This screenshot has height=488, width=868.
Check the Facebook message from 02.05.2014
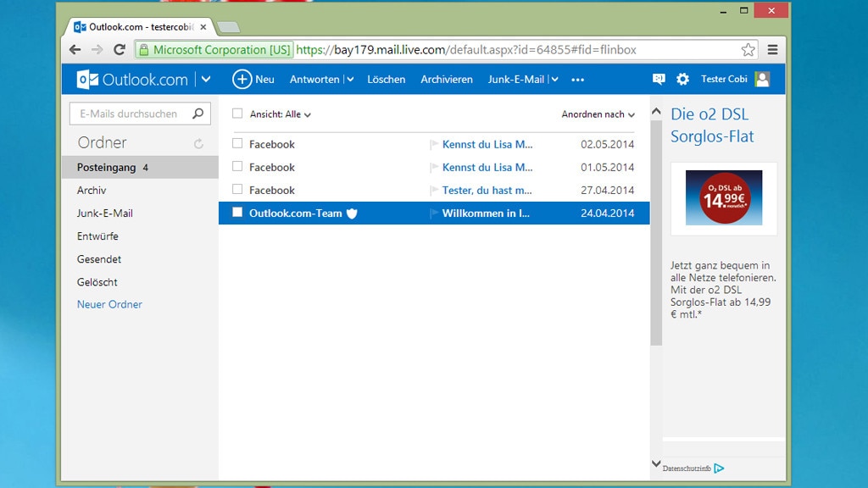[x=237, y=143]
